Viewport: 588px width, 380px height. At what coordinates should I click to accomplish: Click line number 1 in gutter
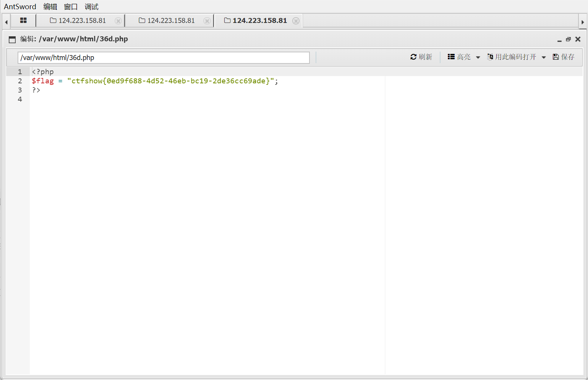(x=20, y=71)
